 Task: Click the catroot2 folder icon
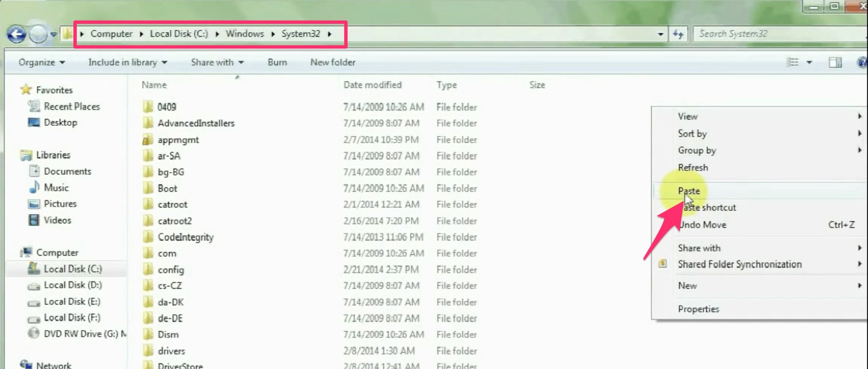point(148,221)
